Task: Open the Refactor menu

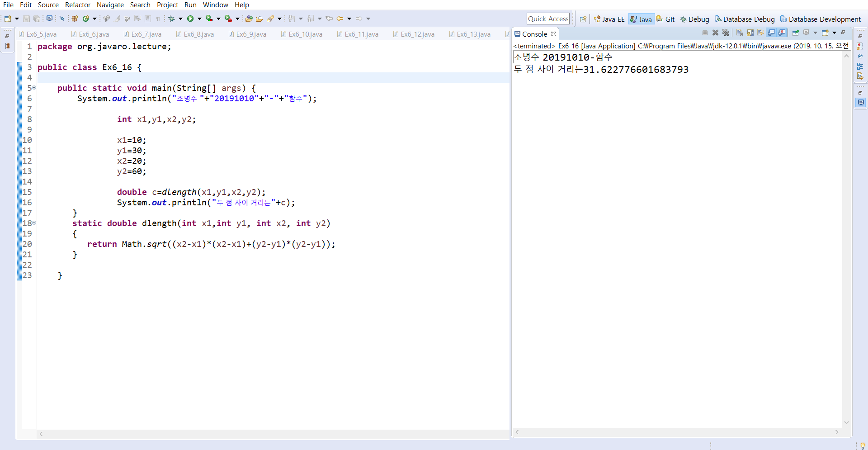Action: 78,5
